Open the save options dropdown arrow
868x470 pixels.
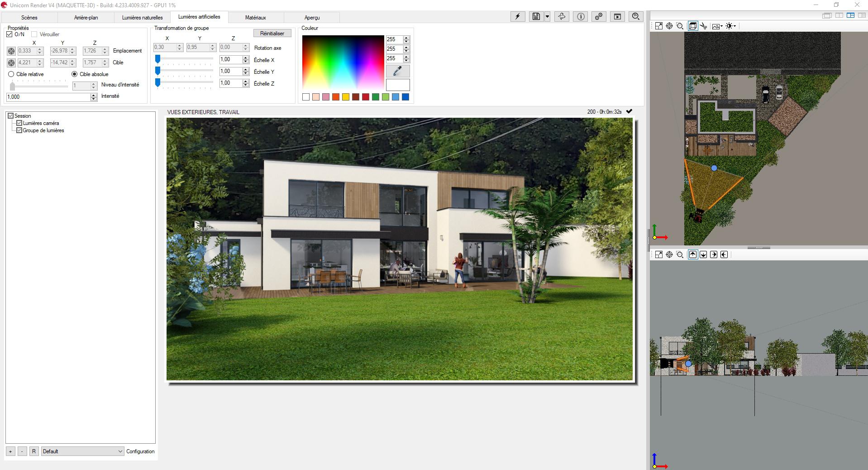pos(547,17)
